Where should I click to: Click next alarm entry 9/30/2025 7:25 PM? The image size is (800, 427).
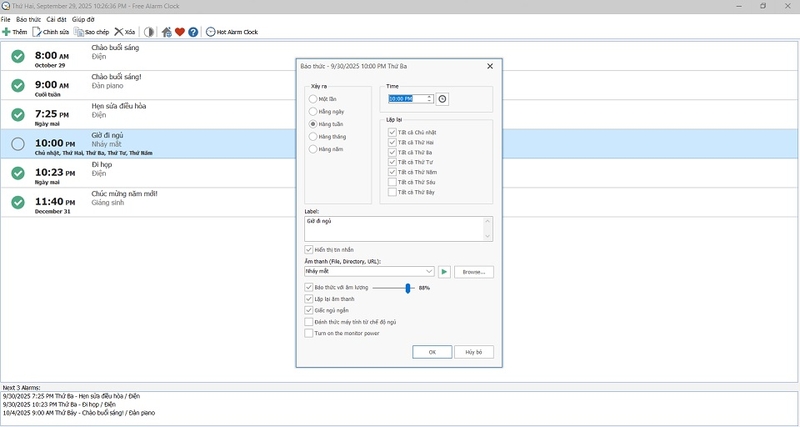71,396
